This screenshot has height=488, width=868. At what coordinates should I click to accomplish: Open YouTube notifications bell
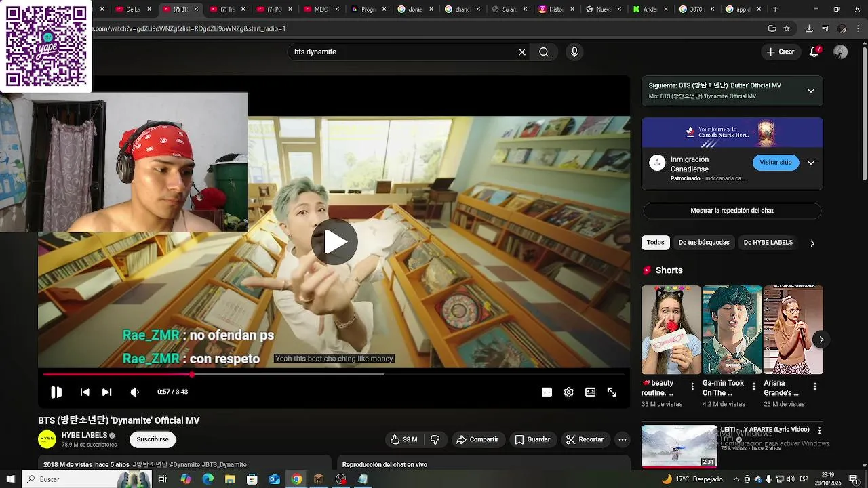815,52
